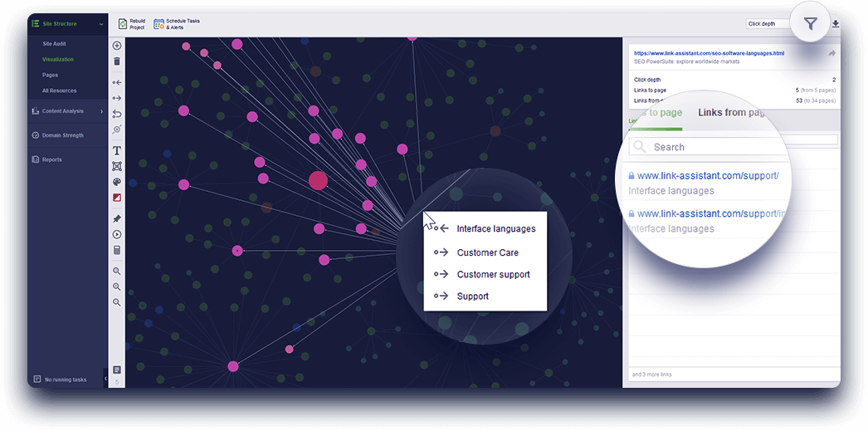Click the zoom-in magnifier with plus

pos(117,287)
